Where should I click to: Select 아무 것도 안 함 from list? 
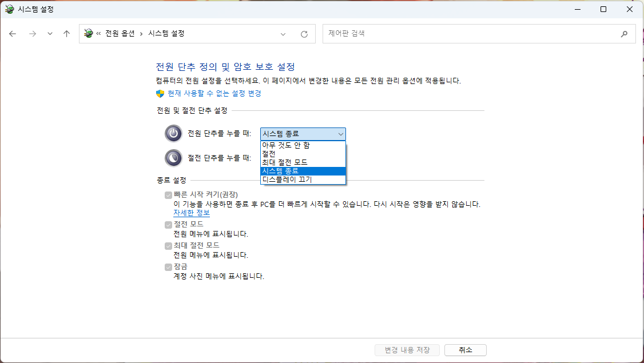tap(285, 145)
